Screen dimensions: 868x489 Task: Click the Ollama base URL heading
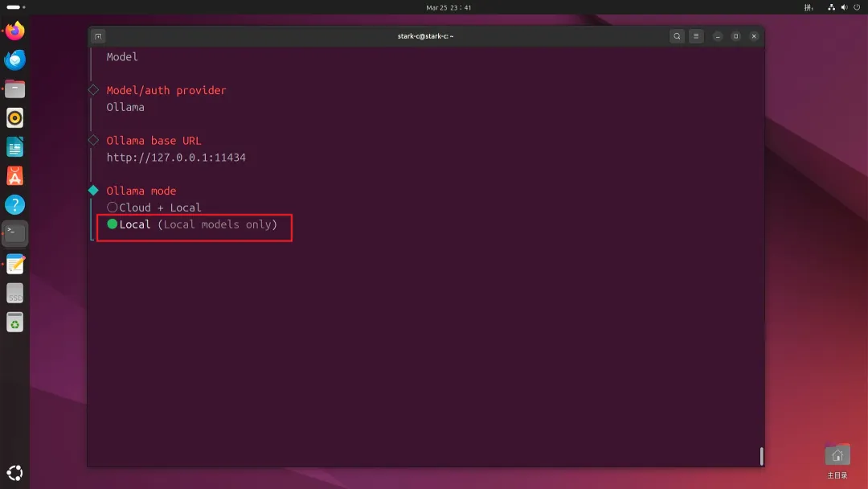[154, 141]
